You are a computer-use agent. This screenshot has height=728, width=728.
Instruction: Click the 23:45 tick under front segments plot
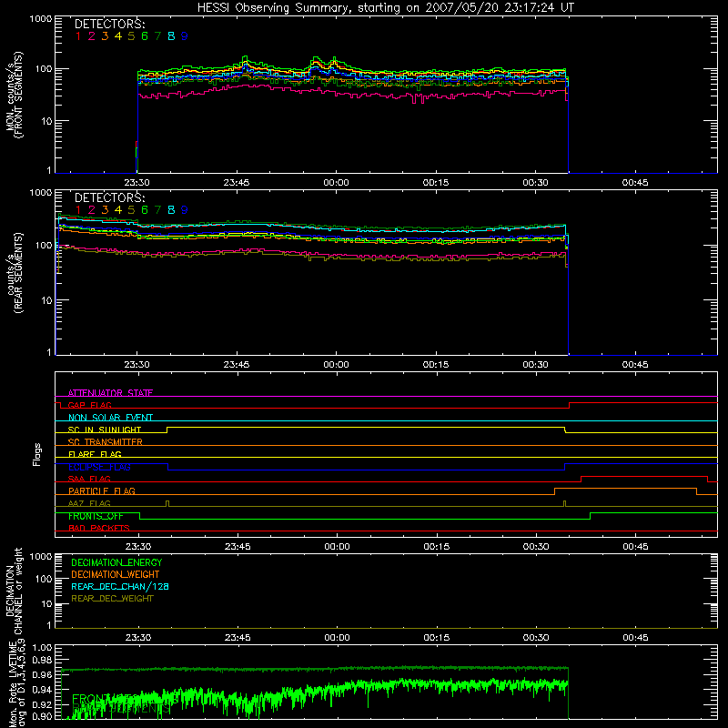237,183
